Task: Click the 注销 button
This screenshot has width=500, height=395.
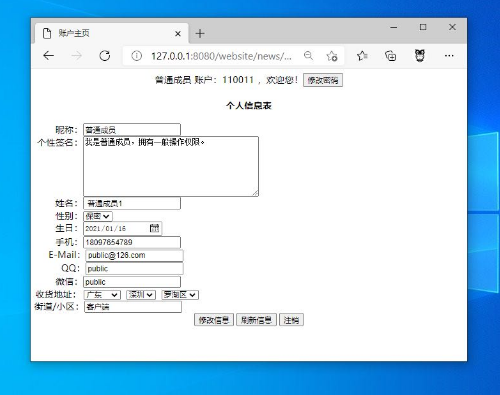Action: 291,320
